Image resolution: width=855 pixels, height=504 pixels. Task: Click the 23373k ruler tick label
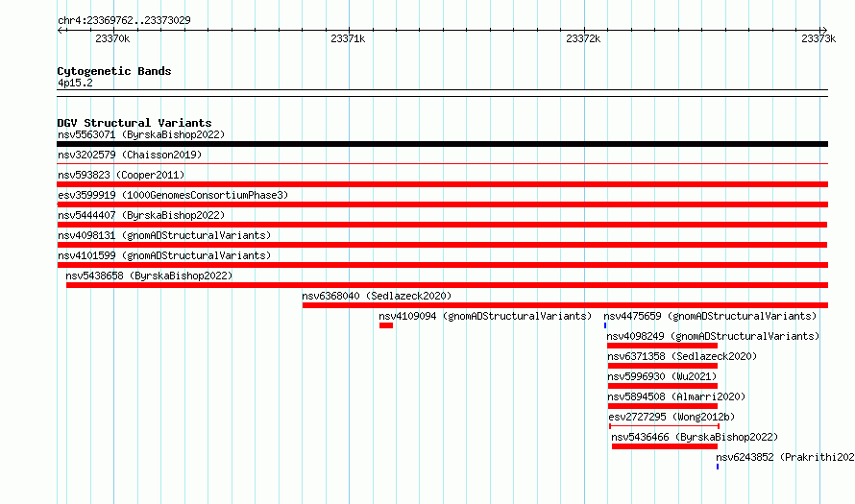(818, 38)
